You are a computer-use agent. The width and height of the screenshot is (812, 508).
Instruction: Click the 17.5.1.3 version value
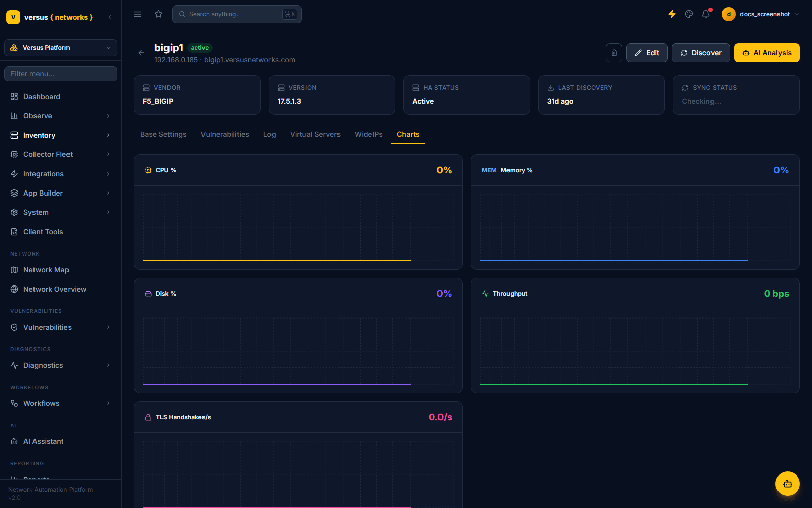[x=289, y=101]
